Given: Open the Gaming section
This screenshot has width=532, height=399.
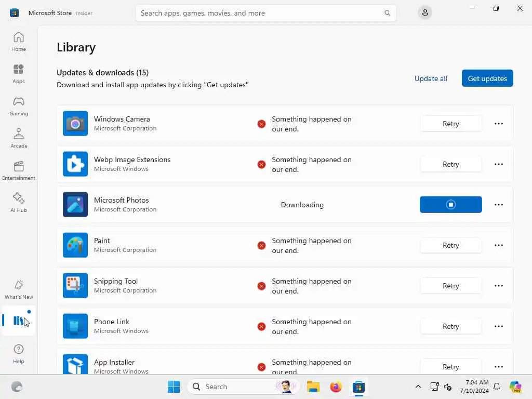Looking at the screenshot, I should 19,106.
